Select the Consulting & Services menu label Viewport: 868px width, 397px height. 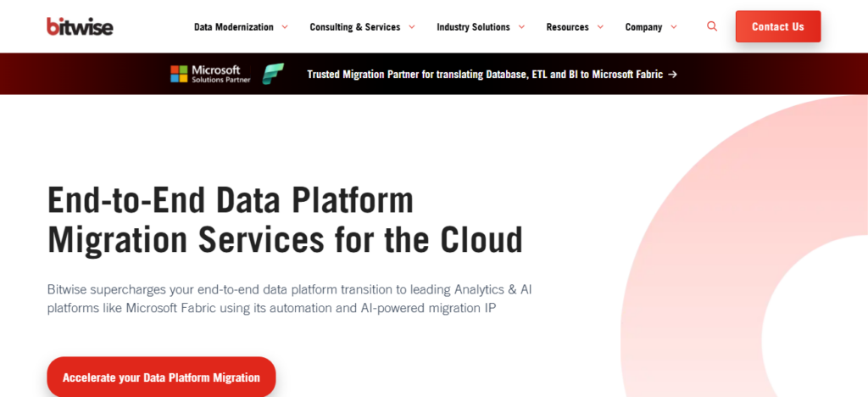(x=354, y=27)
